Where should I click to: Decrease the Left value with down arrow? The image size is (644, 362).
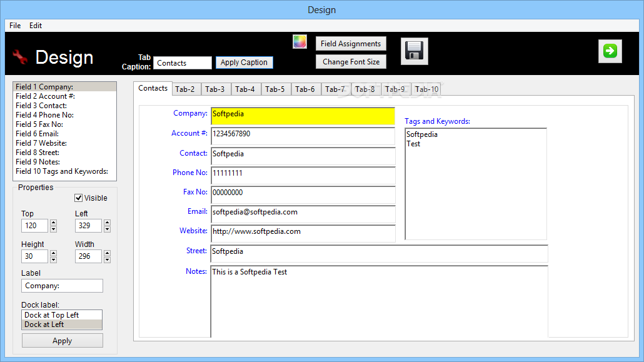pos(107,229)
